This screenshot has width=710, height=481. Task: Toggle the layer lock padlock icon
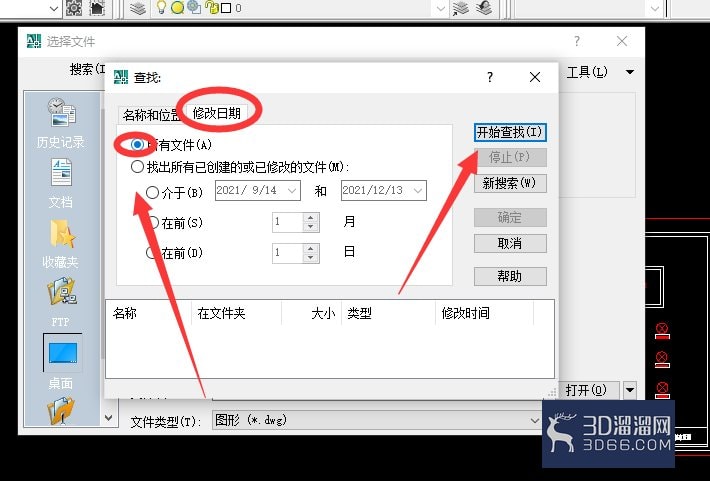pos(211,8)
